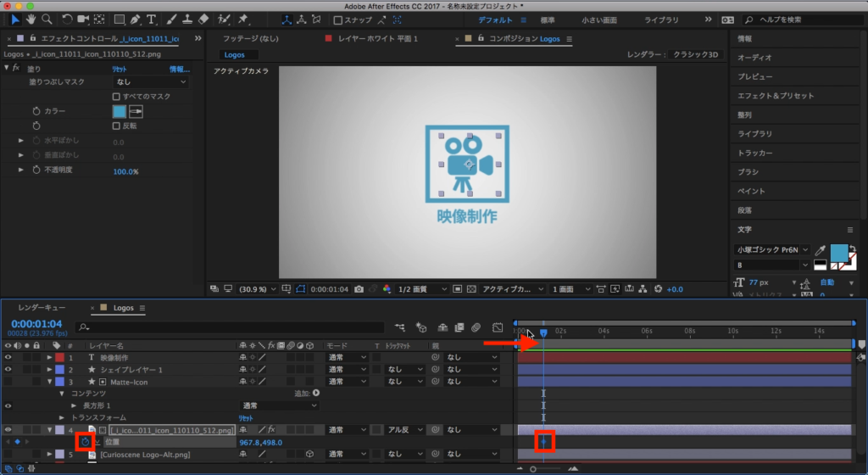
Task: Select the Horizontal Type tool
Action: coord(151,19)
